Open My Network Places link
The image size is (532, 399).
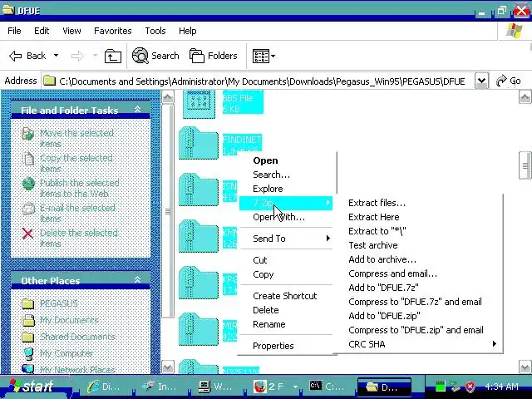pos(77,369)
